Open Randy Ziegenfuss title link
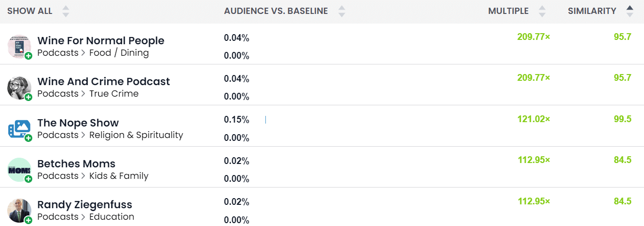This screenshot has width=644, height=226. 85,204
